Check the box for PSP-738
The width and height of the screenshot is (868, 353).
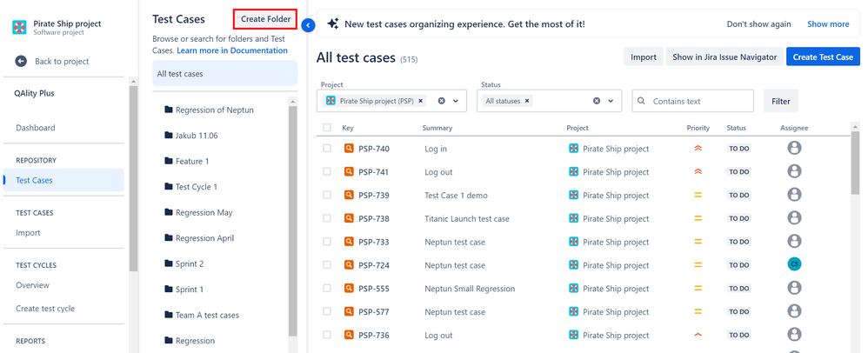click(x=327, y=218)
